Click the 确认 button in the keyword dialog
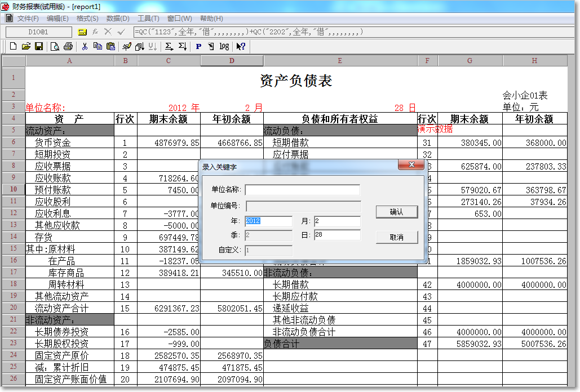This screenshot has width=580, height=392. [398, 212]
